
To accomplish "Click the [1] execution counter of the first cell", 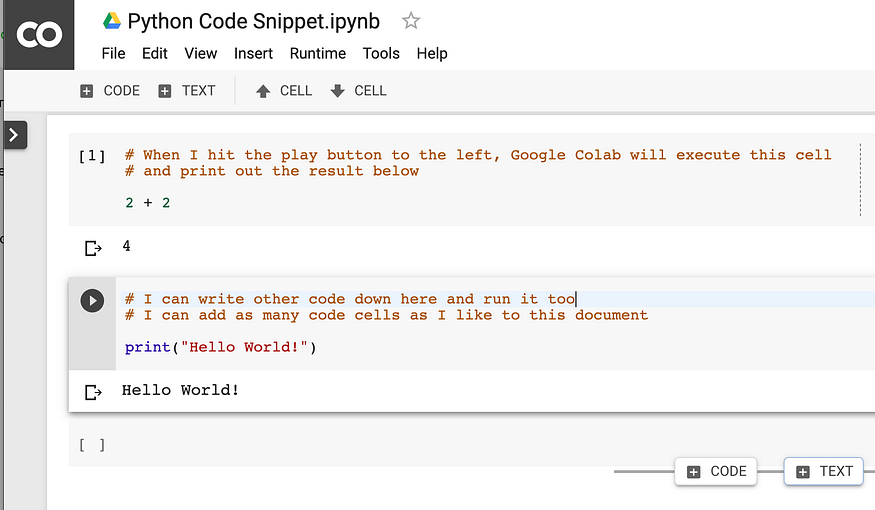I will pyautogui.click(x=92, y=156).
